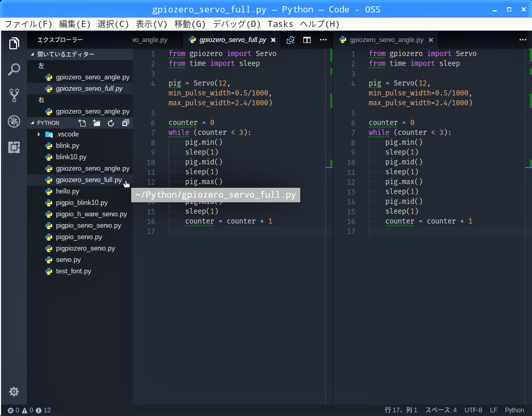The width and height of the screenshot is (532, 416).
Task: Open blink10.py from file tree
Action: (x=80, y=157)
